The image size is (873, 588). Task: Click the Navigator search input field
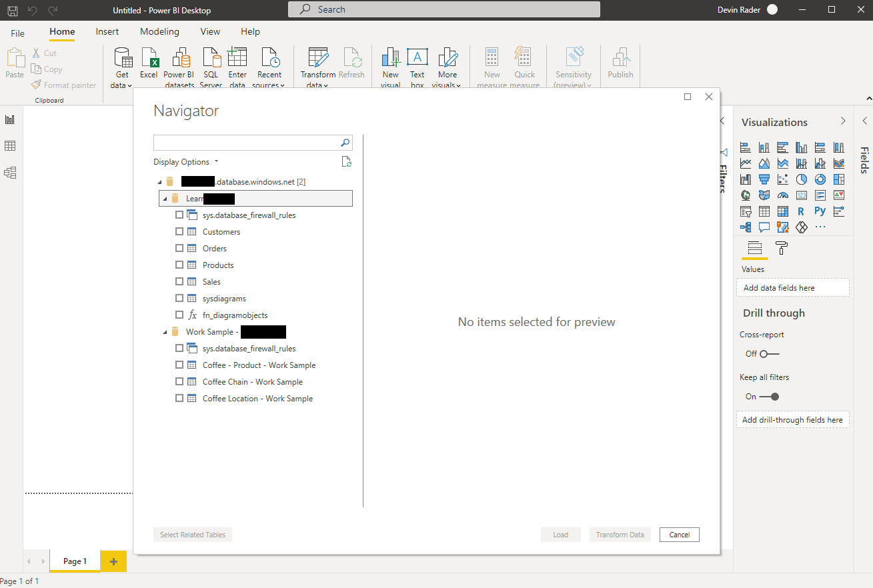pos(247,143)
